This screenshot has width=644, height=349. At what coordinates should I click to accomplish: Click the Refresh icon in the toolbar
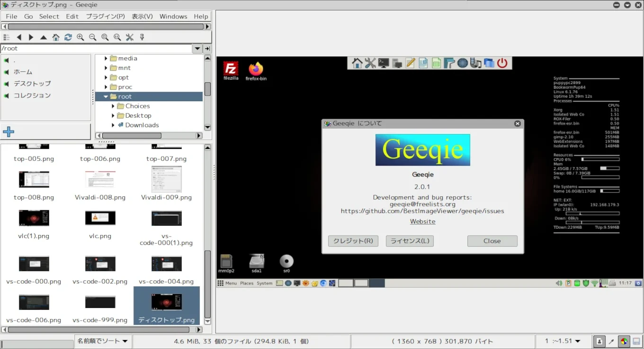[x=68, y=37]
